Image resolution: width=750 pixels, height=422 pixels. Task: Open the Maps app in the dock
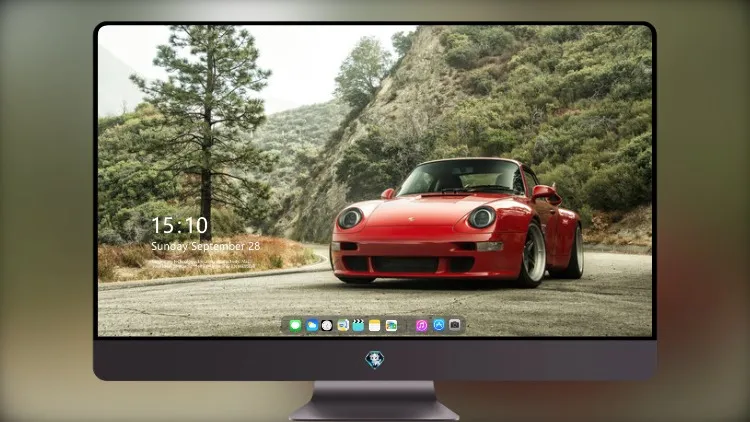point(343,326)
